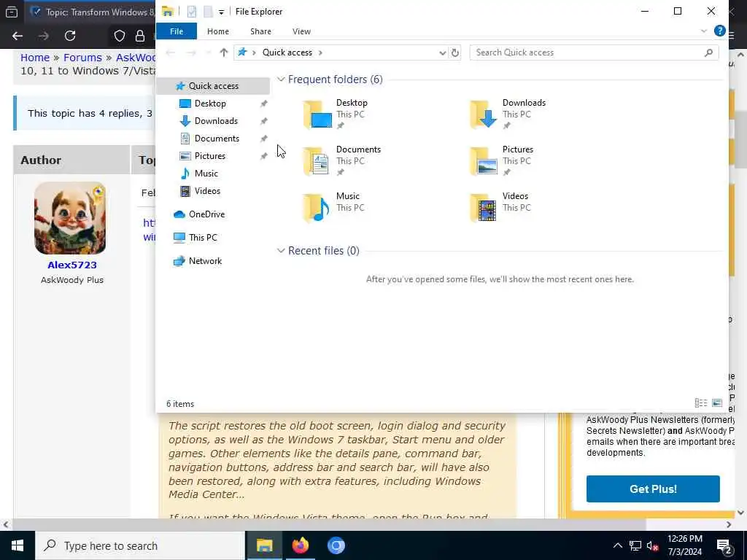Click the browser padlock site info icon

(x=140, y=36)
